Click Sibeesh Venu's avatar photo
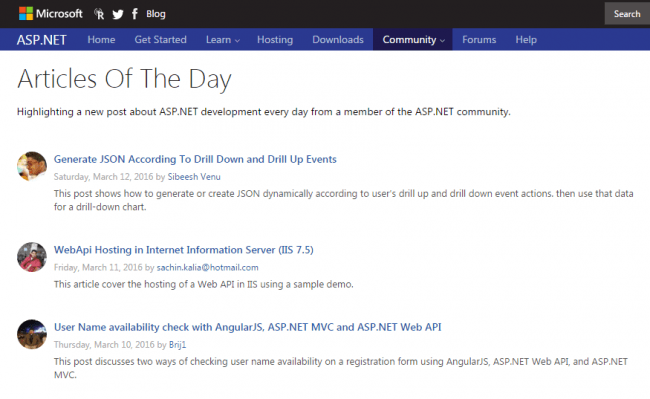The image size is (650, 399). click(32, 166)
